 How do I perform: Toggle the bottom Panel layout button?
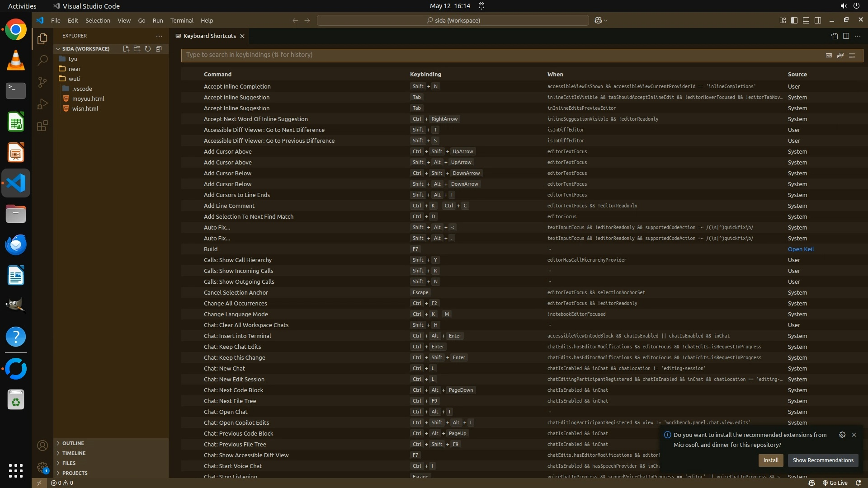806,20
